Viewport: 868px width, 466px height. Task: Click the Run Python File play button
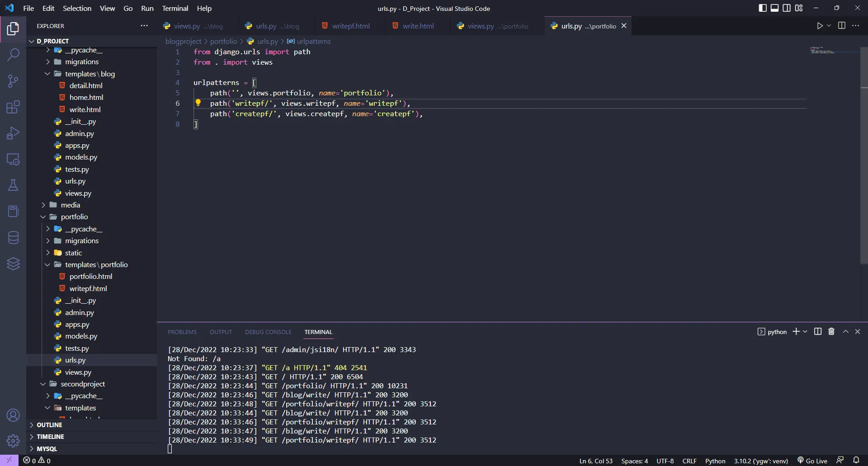coord(820,26)
